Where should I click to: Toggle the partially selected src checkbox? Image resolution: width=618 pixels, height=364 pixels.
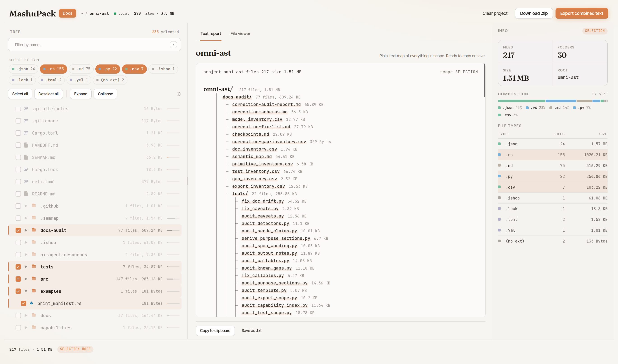[18, 279]
